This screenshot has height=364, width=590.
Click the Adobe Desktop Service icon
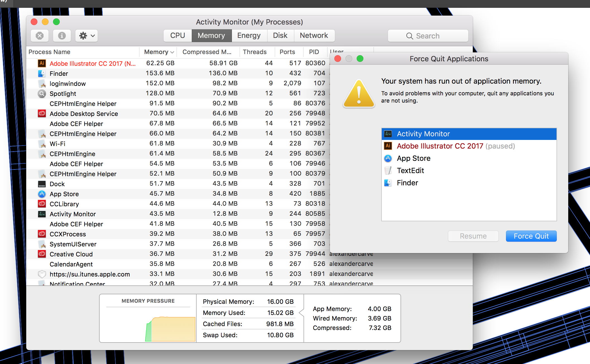coord(42,113)
